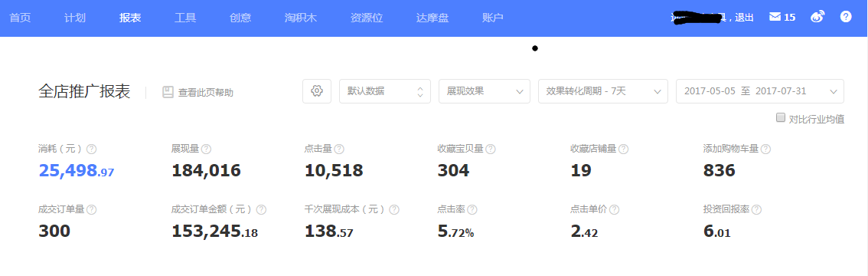
Task: Open the help question mark icon in the header
Action: pos(846,17)
